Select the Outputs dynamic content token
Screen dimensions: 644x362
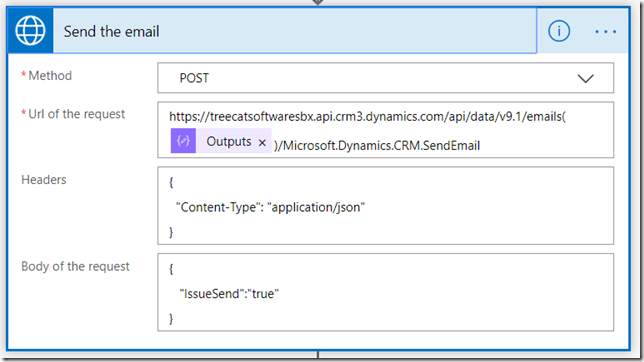click(x=221, y=141)
